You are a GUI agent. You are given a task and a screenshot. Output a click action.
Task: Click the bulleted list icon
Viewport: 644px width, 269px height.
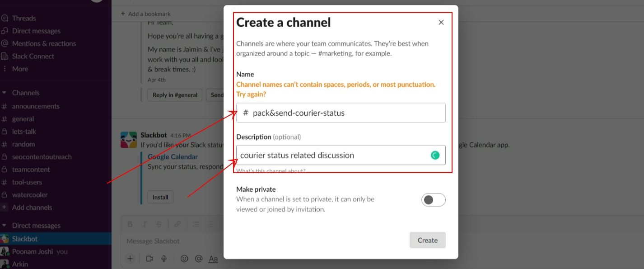tap(210, 224)
